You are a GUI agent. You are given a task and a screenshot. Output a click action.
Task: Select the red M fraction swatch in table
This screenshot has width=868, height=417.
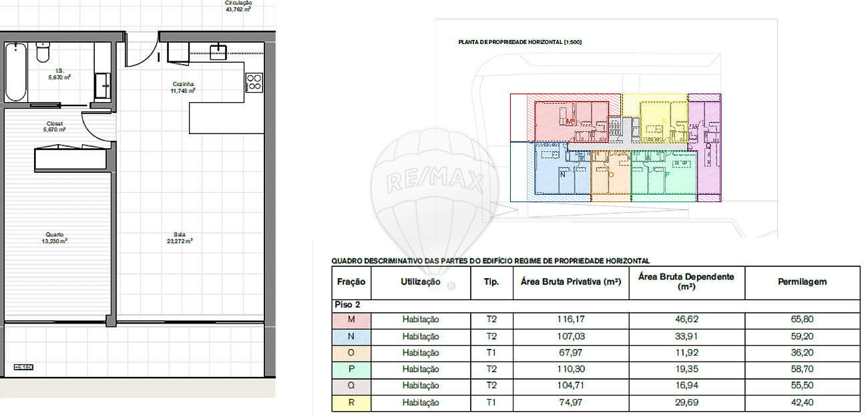(351, 320)
